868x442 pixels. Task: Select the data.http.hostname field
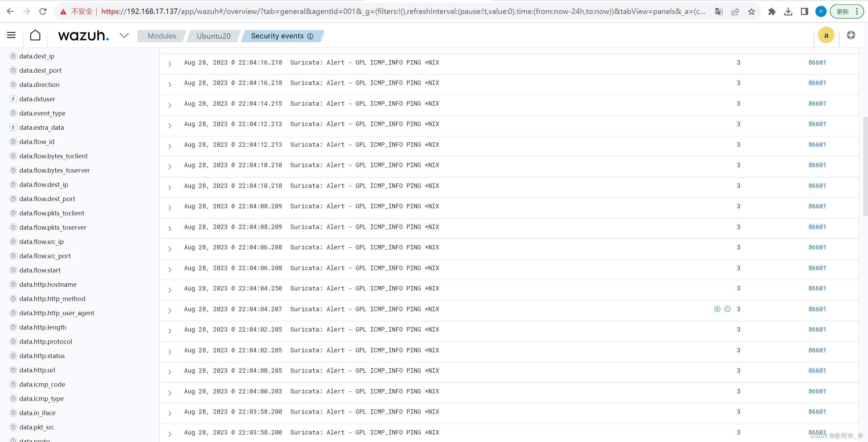[48, 284]
